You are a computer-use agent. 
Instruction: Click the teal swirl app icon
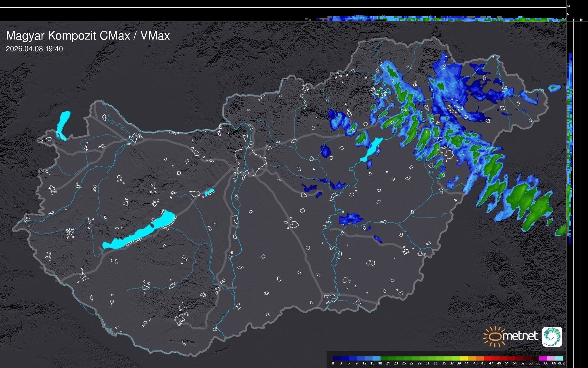tap(552, 336)
